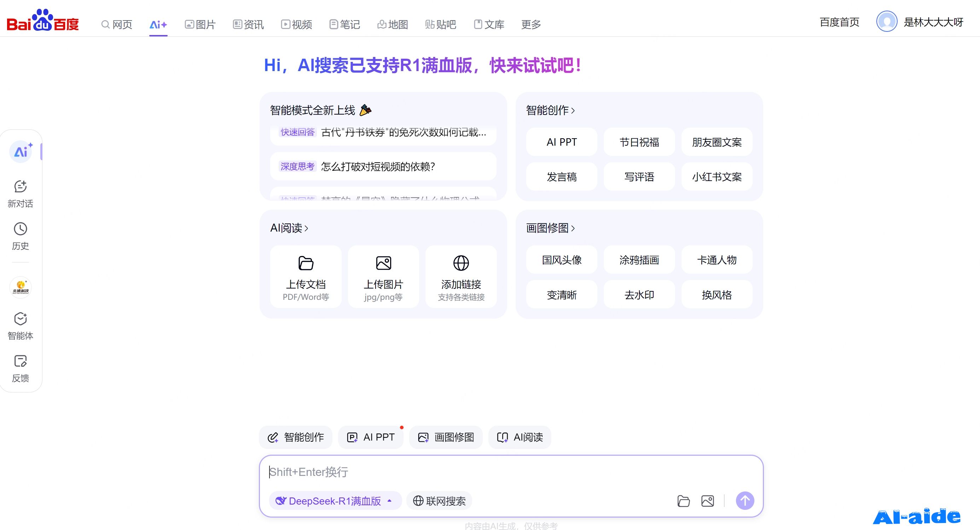Open the 反馈 feedback form
Screen dimensions: 980x530
(x=21, y=368)
